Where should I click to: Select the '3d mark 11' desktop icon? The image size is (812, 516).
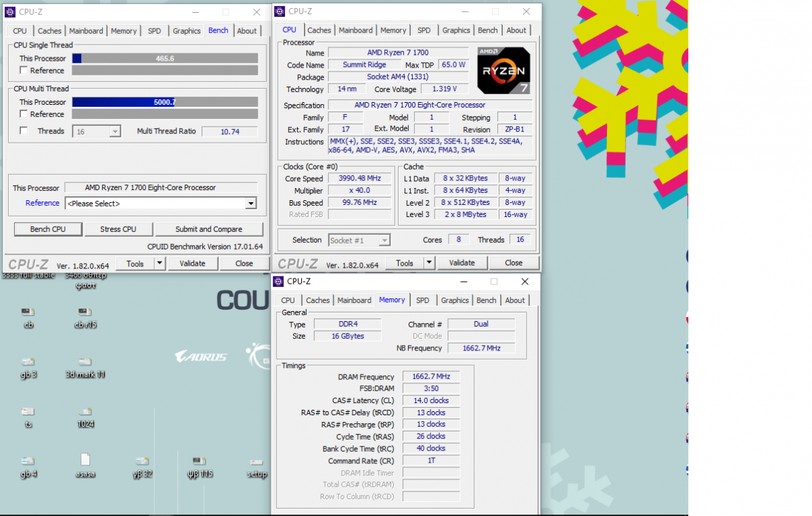pyautogui.click(x=85, y=367)
